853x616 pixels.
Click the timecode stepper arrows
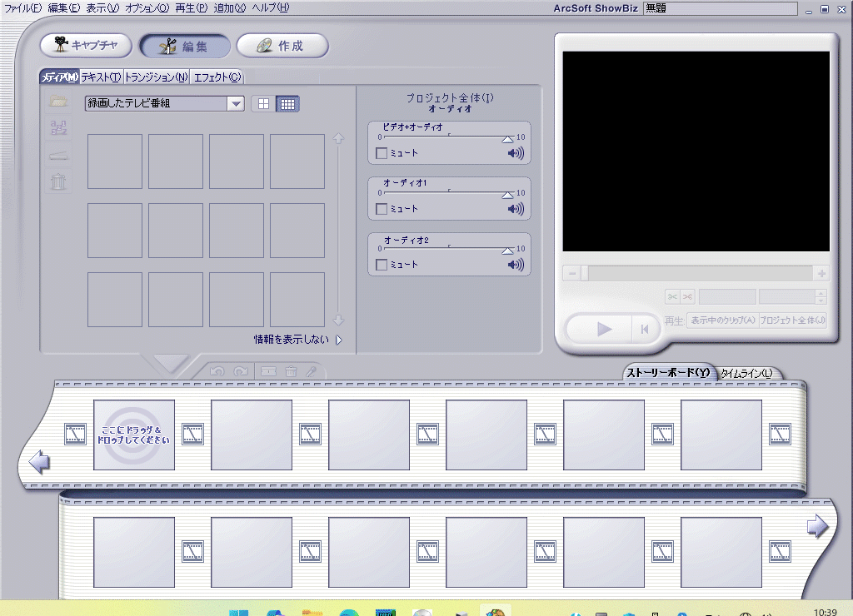821,297
